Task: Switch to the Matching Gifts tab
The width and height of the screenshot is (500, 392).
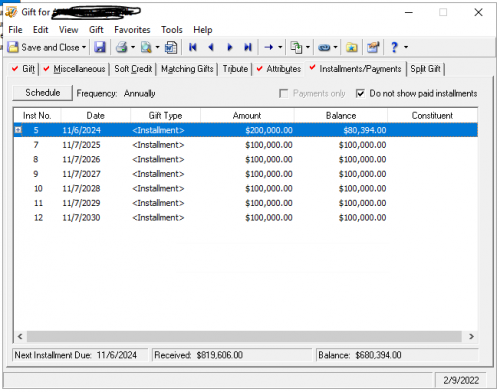Action: click(187, 69)
